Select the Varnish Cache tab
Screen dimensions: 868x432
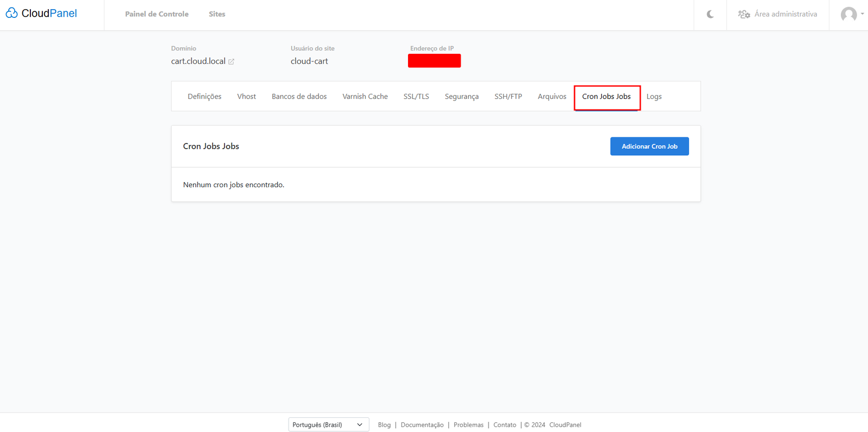click(365, 97)
